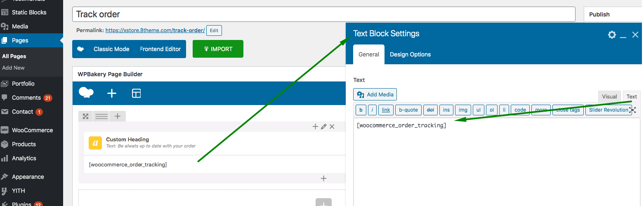Viewport: 644px width, 206px height.
Task: Click the 'li' quicktag button
Action: tap(504, 110)
